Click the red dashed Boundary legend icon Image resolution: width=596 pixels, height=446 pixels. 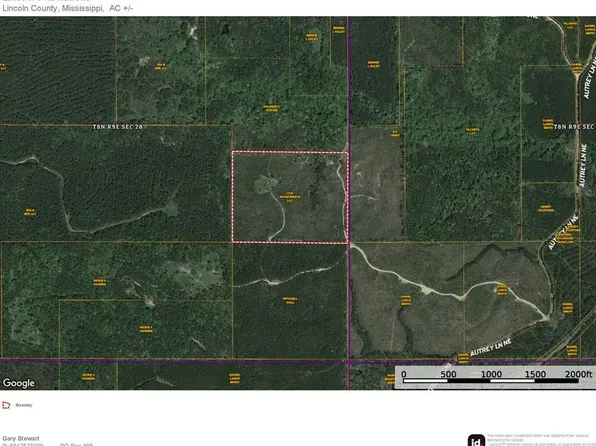(x=6, y=405)
